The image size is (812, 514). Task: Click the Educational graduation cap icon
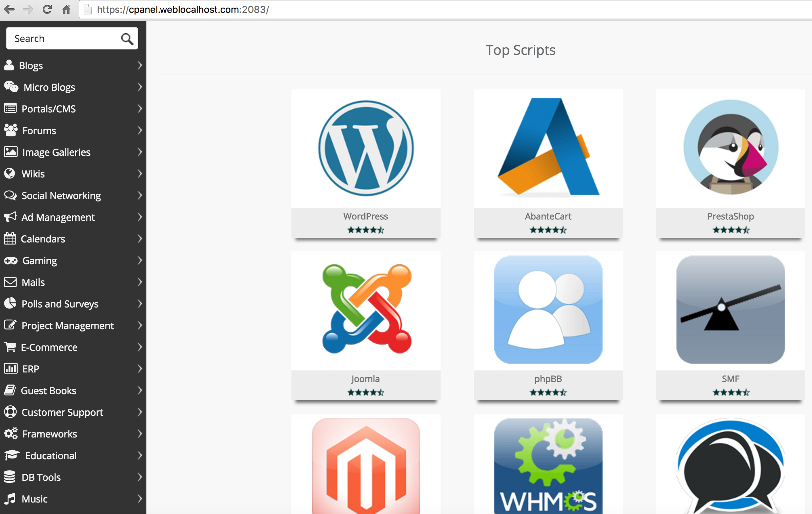click(12, 455)
